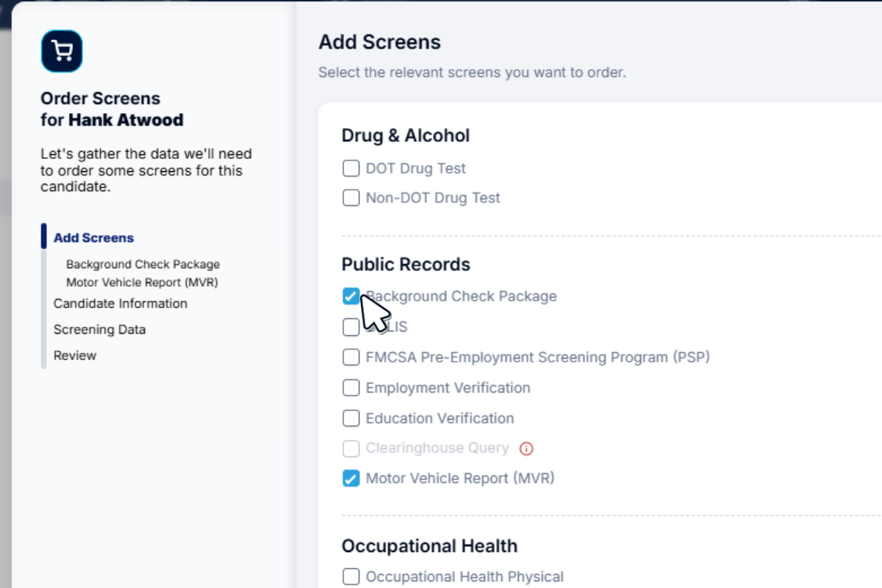882x588 pixels.
Task: Check the DOT Drug Test checkbox
Action: (x=351, y=168)
